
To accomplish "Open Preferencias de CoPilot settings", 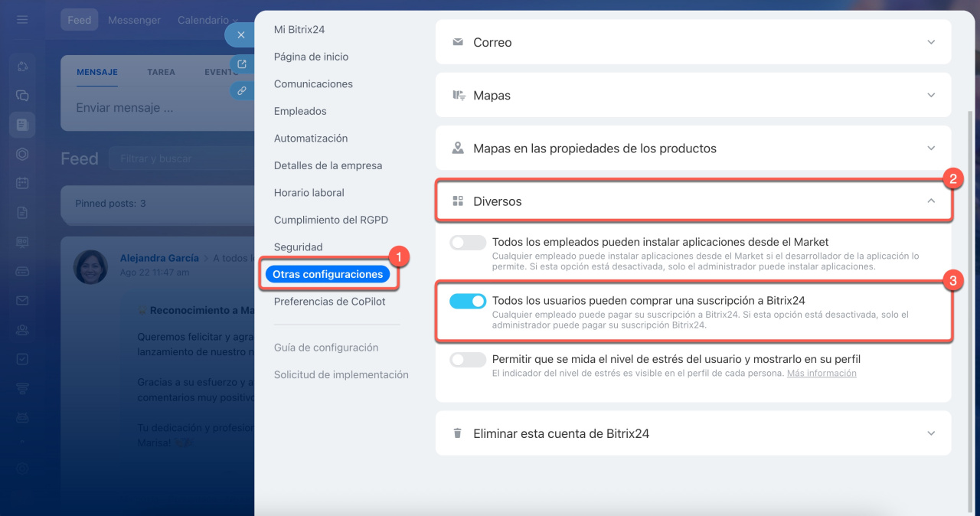I will [x=330, y=302].
